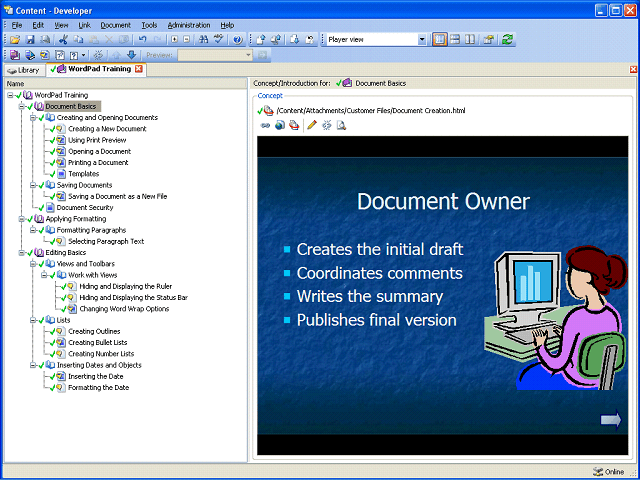Select 'Formatting the Date' topic

98,388
